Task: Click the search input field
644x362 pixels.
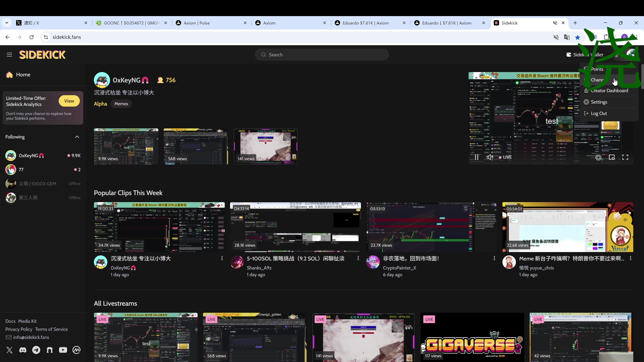Action: [322, 55]
